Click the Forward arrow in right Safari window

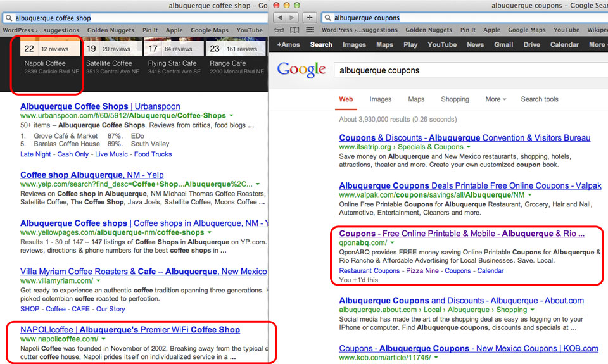point(292,18)
